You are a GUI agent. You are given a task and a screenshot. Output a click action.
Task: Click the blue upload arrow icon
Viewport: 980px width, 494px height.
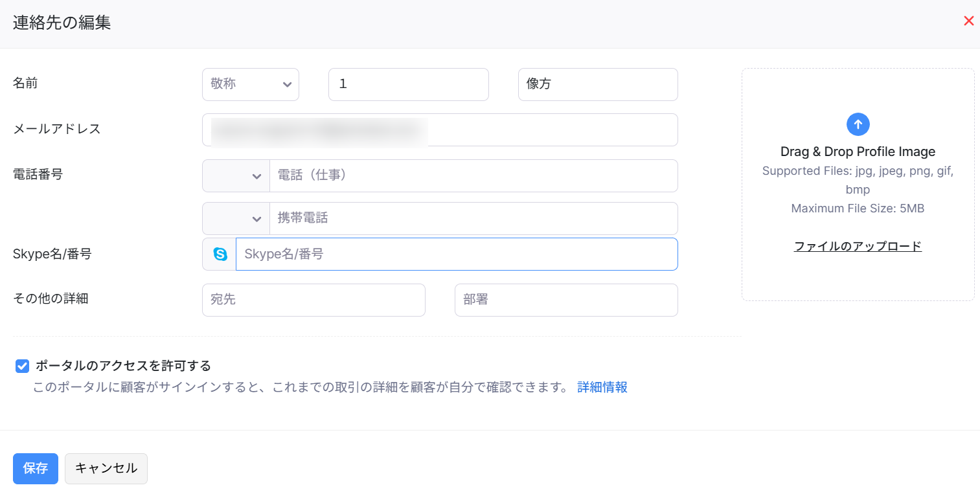coord(858,124)
